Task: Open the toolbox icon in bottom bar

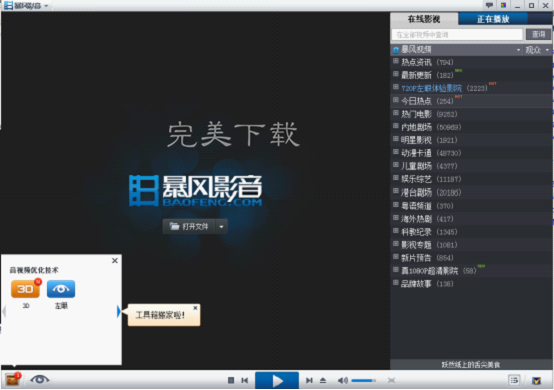Action: click(13, 380)
